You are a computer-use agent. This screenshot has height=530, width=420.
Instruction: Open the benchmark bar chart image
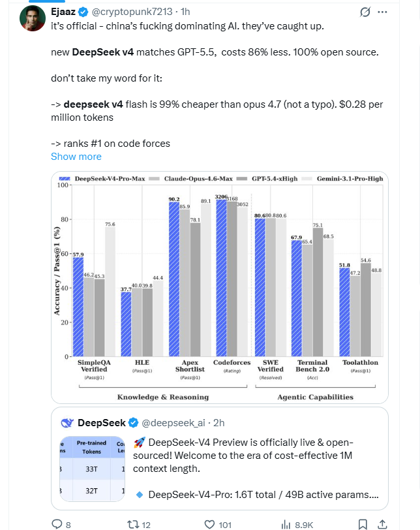(219, 287)
